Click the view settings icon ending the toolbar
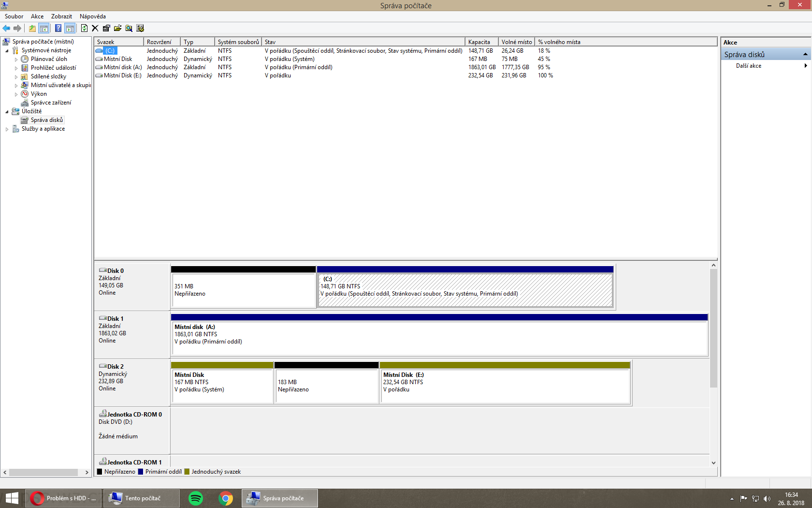Viewport: 812px width, 508px height. pyautogui.click(x=140, y=28)
